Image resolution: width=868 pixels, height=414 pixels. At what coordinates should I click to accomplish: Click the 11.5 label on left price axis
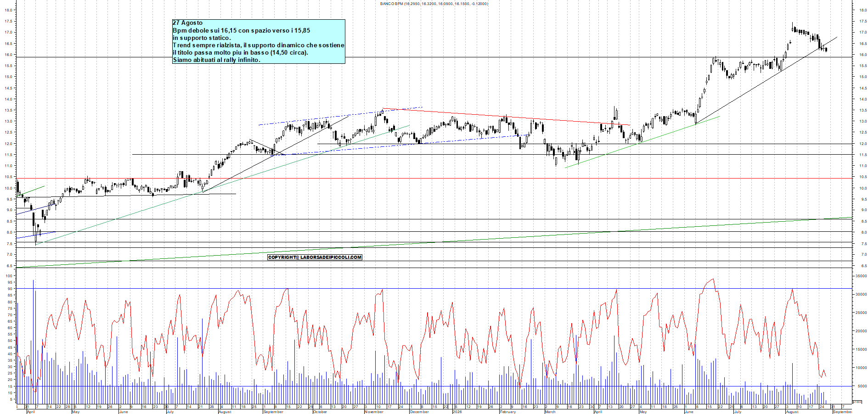point(9,155)
